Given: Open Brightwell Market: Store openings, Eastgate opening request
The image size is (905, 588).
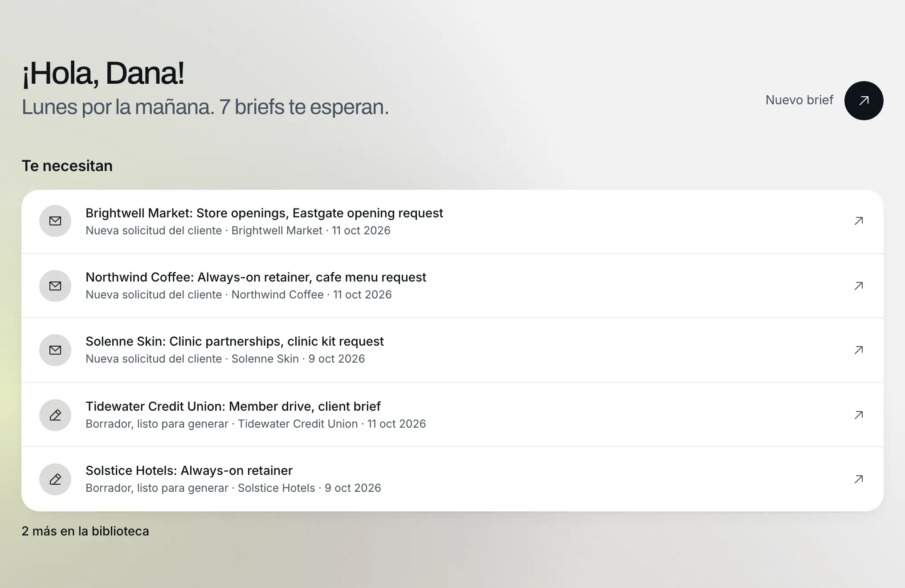Looking at the screenshot, I should 264,213.
